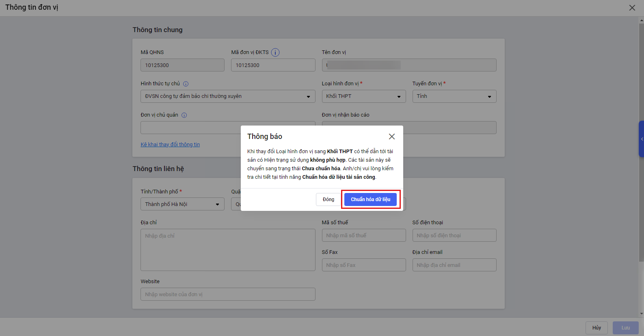
Task: Click the Website input field
Action: (228, 294)
